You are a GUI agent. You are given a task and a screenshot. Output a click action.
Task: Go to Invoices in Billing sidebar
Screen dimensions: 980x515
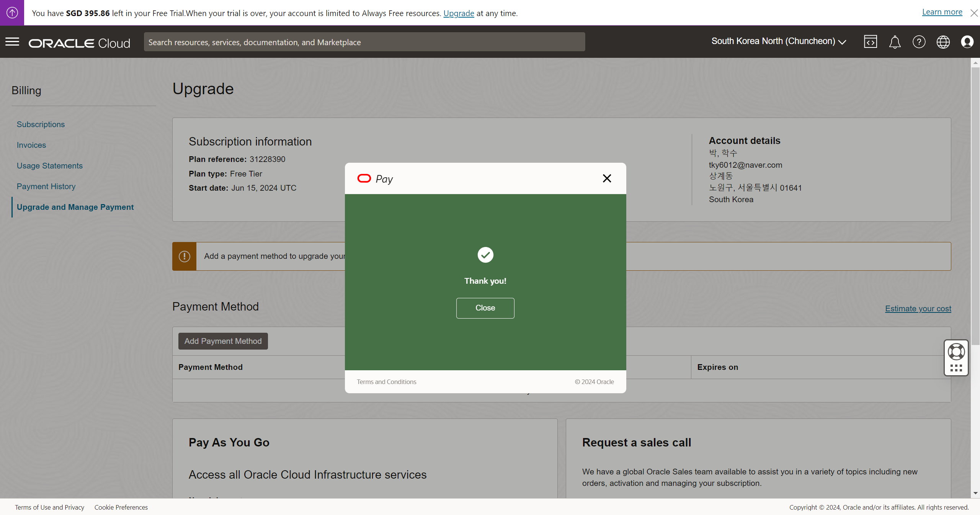[31, 145]
